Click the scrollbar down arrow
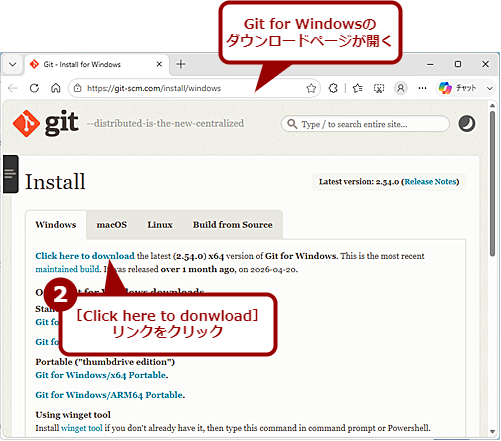The width and height of the screenshot is (501, 441). coord(492,431)
